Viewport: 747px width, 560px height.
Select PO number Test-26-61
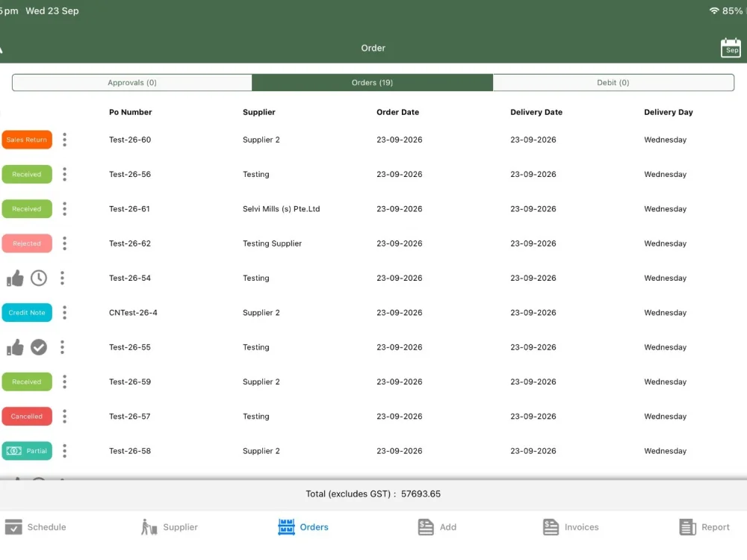129,208
